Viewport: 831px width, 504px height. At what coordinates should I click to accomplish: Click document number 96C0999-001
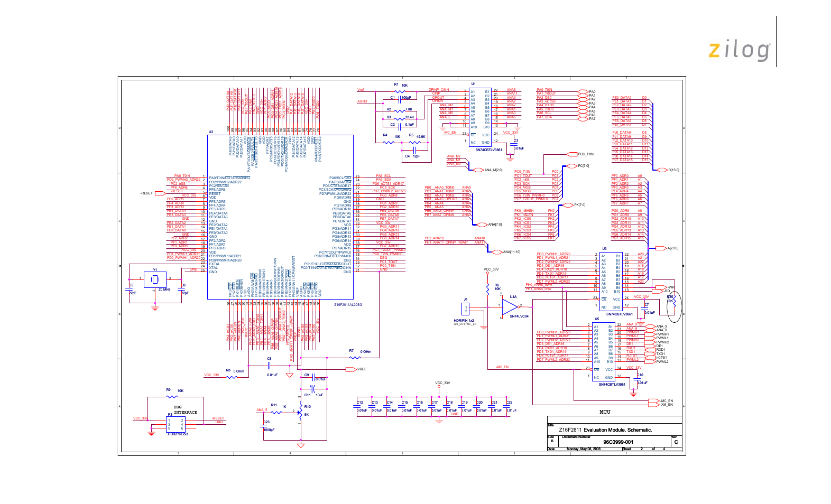click(x=618, y=442)
